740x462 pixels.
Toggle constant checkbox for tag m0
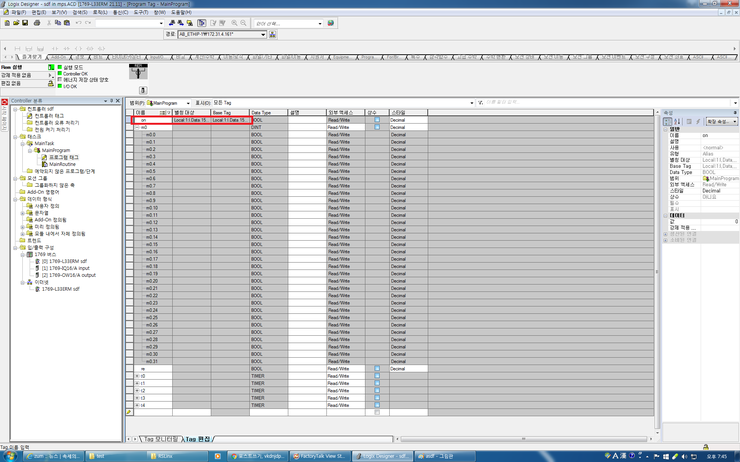pos(377,127)
